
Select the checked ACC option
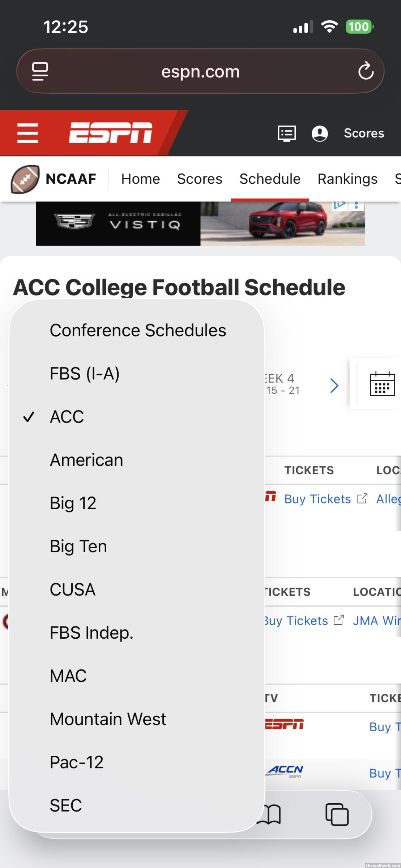pyautogui.click(x=67, y=417)
